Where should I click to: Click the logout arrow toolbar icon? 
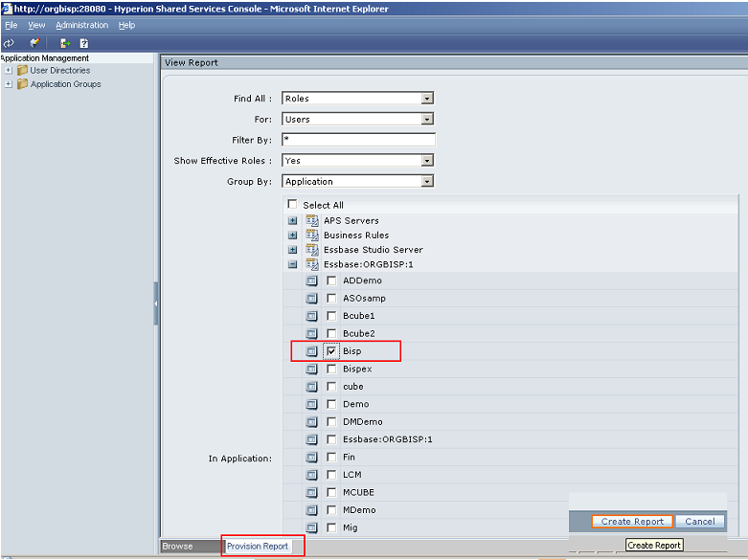point(65,43)
